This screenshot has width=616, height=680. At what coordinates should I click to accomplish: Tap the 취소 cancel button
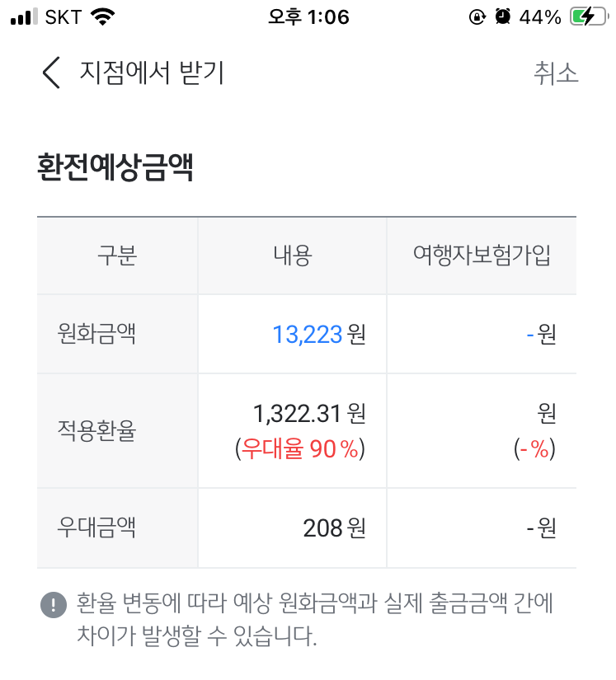click(x=556, y=73)
